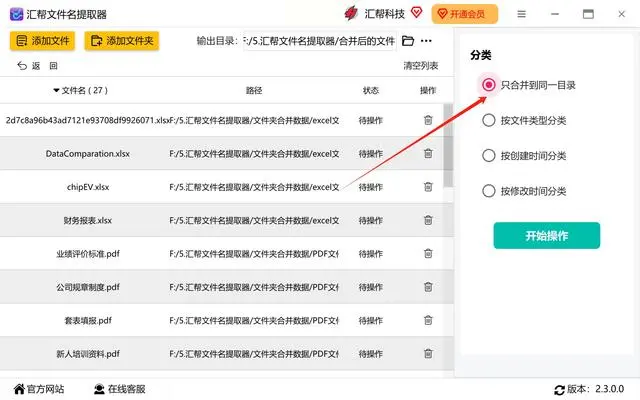Screen dimensions: 640x400
Task: Select file name 公司规章制度.pdf
Action: 88,287
